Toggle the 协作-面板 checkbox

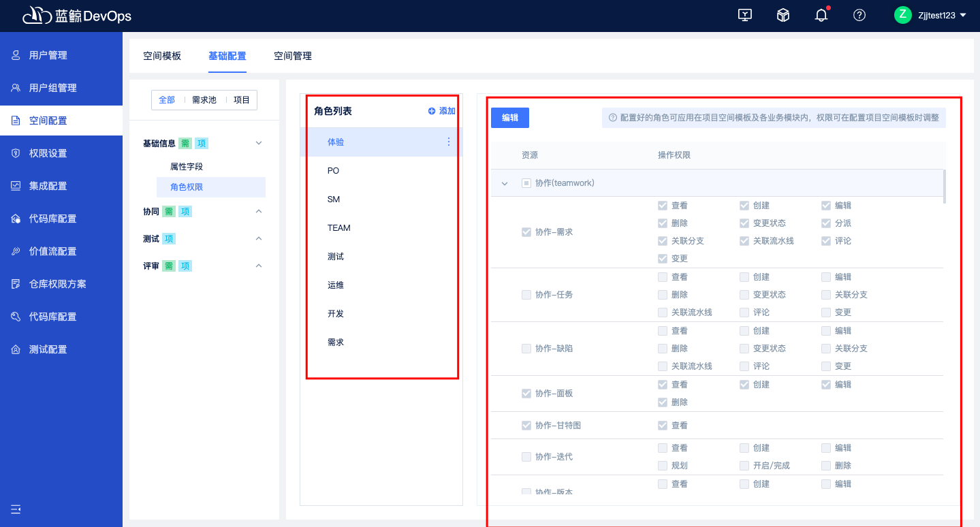526,394
